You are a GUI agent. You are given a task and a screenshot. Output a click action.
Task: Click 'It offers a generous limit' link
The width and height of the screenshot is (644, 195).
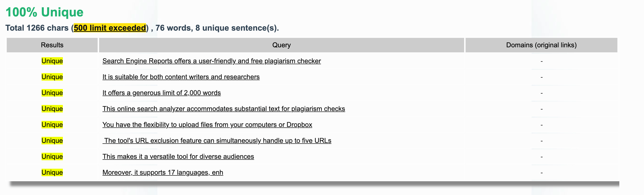(161, 93)
